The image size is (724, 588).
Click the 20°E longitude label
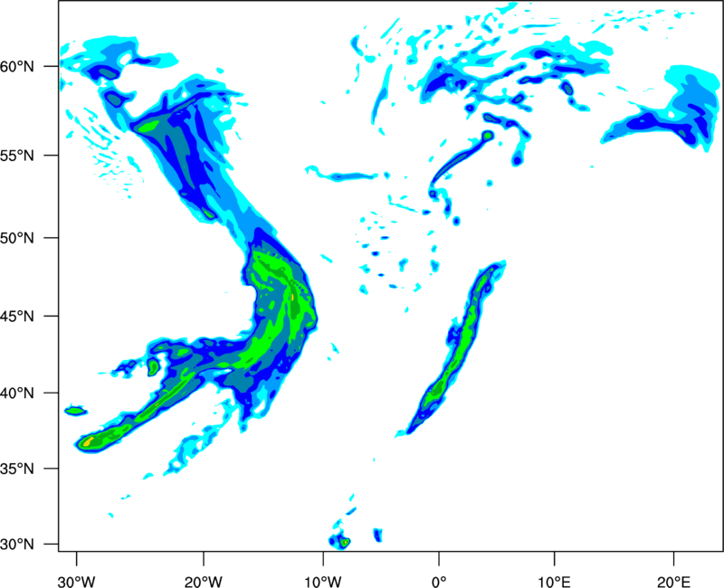click(673, 582)
